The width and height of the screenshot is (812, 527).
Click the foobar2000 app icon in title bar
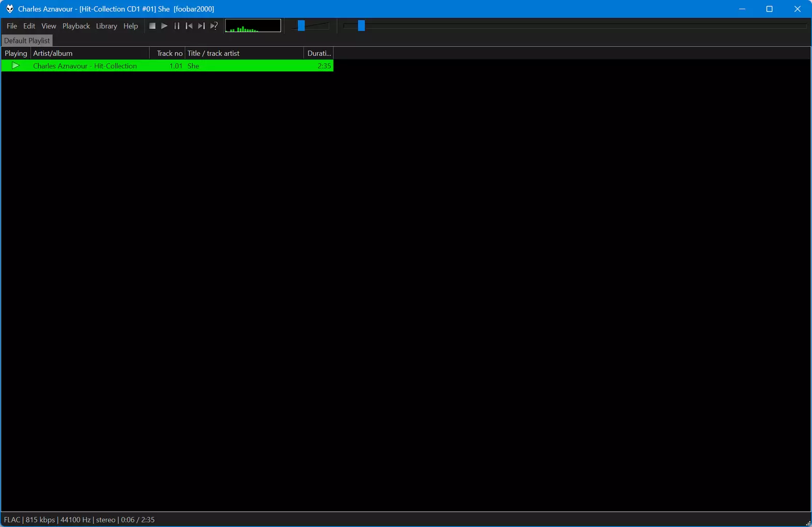coord(10,9)
